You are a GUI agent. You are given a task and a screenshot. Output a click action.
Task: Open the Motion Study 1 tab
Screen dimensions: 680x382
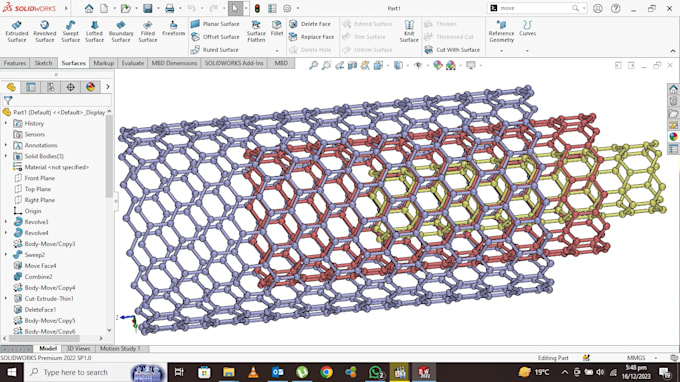click(x=120, y=349)
